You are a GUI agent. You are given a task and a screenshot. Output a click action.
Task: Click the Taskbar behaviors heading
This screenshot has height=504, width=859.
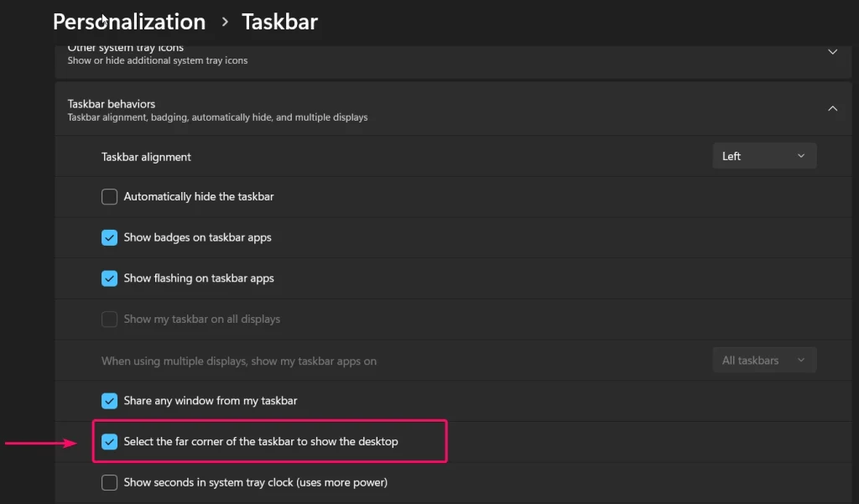click(112, 103)
